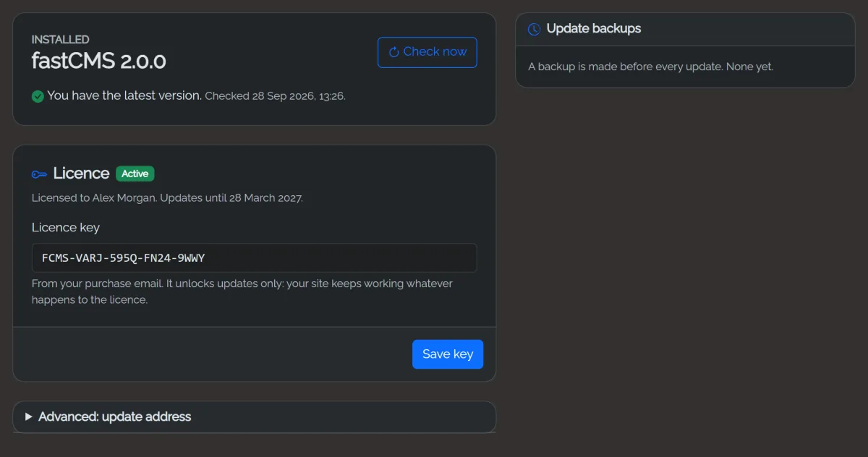Click the clock icon beside Update backups
Screen dimensions: 868x457
tap(534, 29)
